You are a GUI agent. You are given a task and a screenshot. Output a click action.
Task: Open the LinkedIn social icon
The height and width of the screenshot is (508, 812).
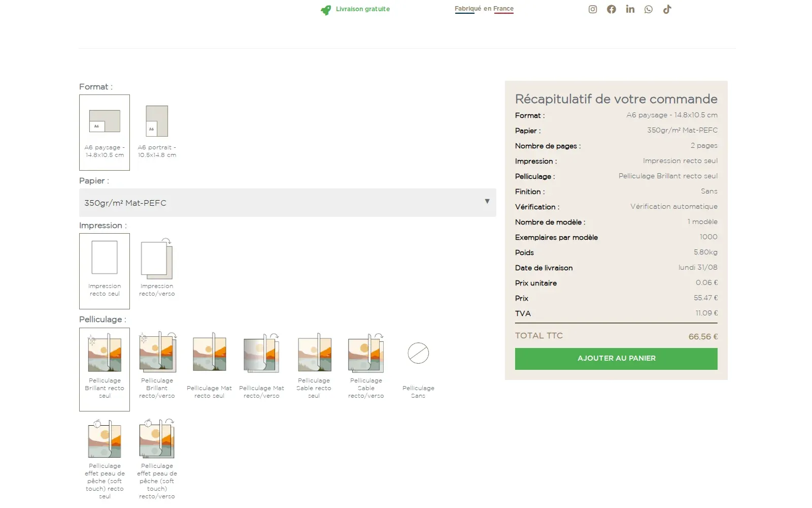[x=630, y=9]
